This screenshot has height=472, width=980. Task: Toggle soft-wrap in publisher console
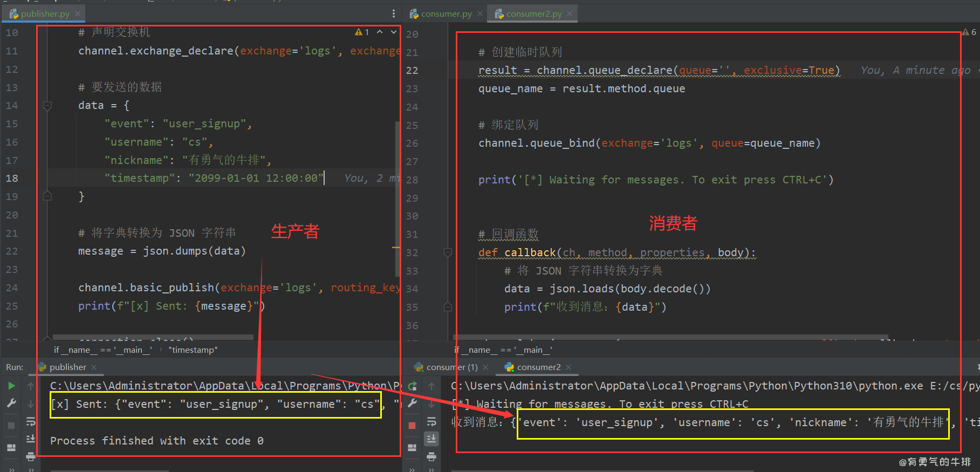point(31,421)
